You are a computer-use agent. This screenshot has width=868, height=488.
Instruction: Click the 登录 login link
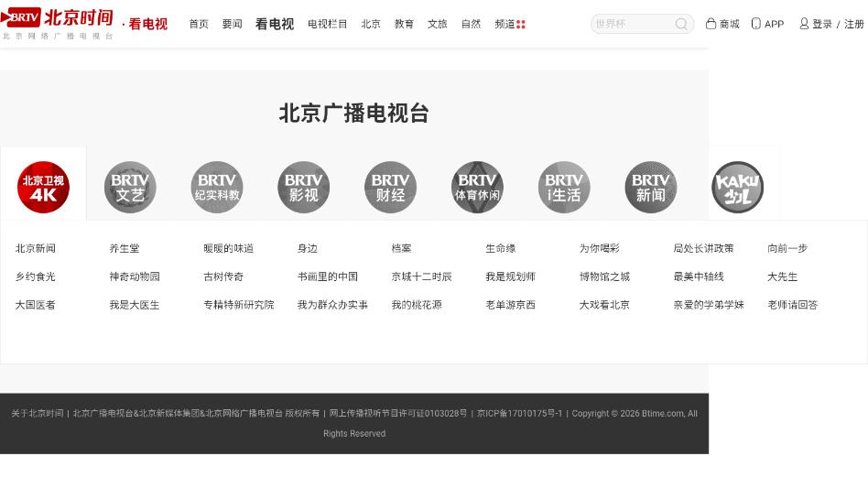(x=822, y=24)
